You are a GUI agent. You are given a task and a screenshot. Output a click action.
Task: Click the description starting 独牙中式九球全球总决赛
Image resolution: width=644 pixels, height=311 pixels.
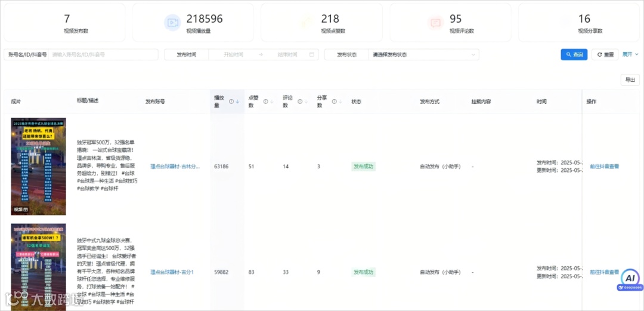(x=107, y=272)
